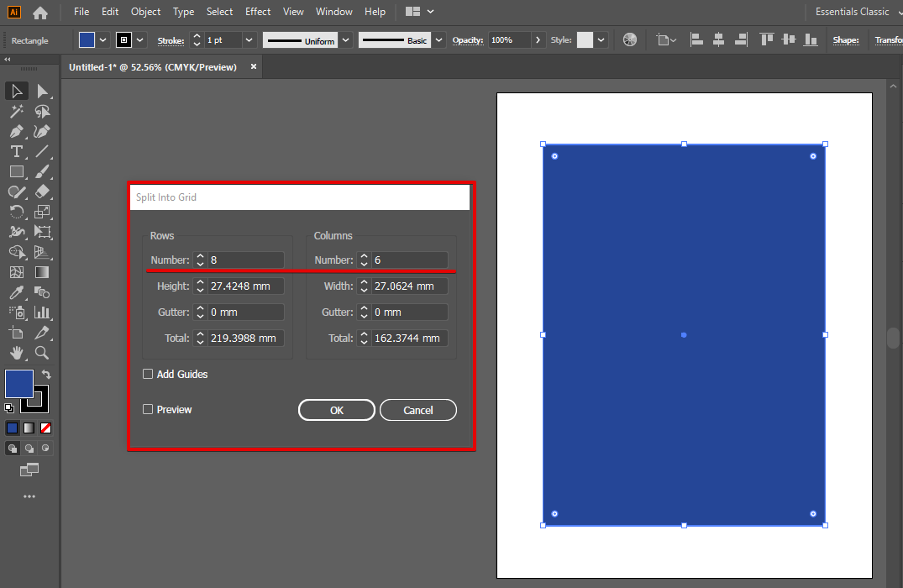Viewport: 903px width, 588px height.
Task: Select the Zoom tool
Action: tap(42, 353)
